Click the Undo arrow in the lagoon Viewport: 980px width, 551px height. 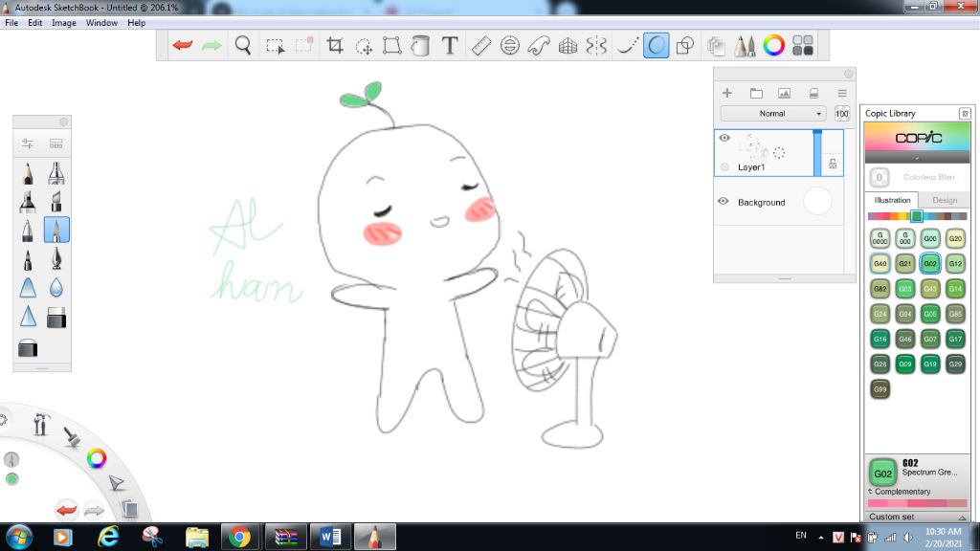[x=66, y=510]
